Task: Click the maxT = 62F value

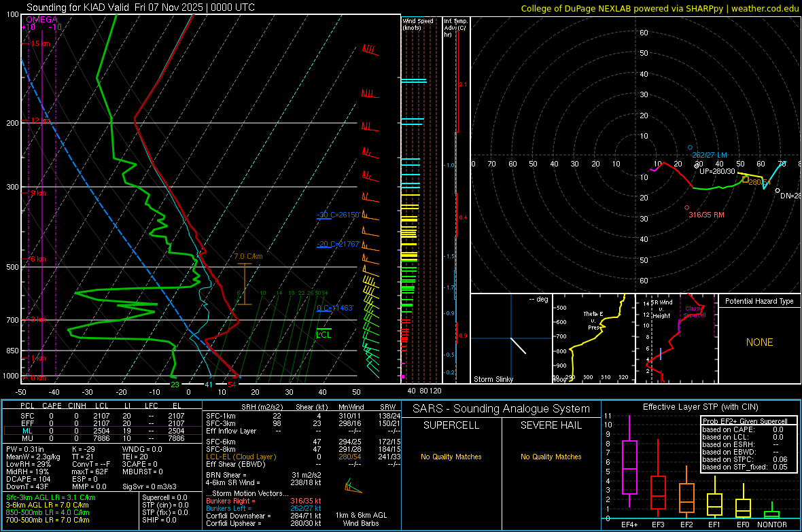Action: pos(90,472)
